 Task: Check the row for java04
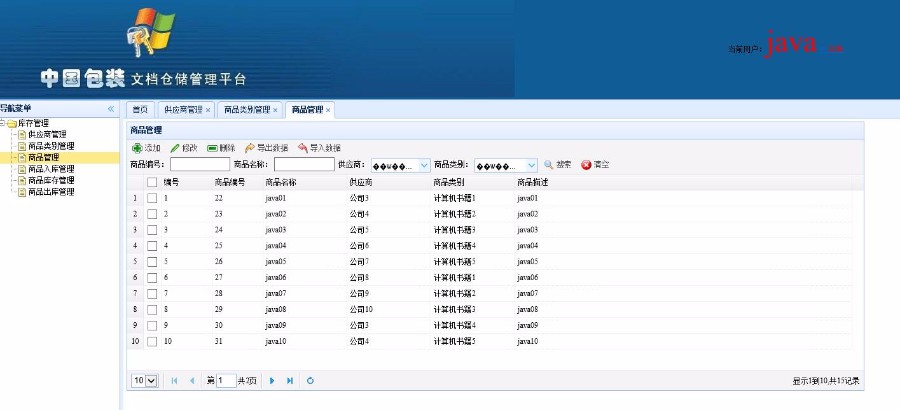(x=152, y=246)
